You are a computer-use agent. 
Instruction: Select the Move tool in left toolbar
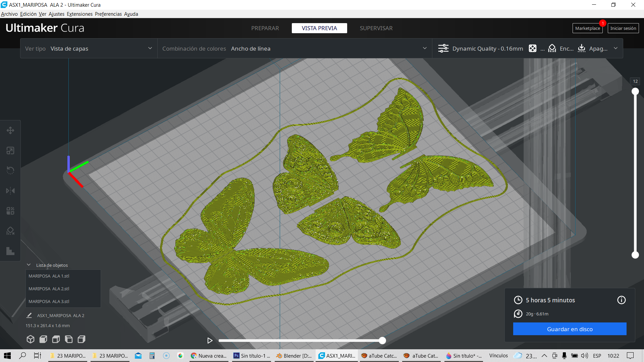[10, 130]
